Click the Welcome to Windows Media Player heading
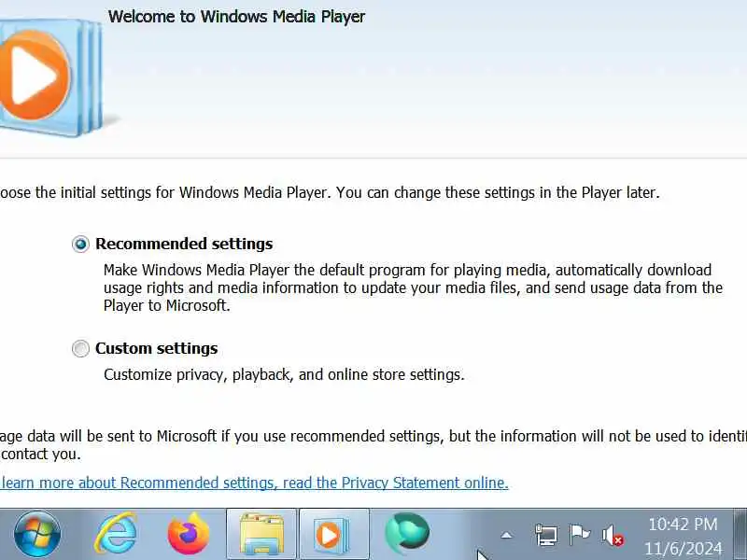 236,17
